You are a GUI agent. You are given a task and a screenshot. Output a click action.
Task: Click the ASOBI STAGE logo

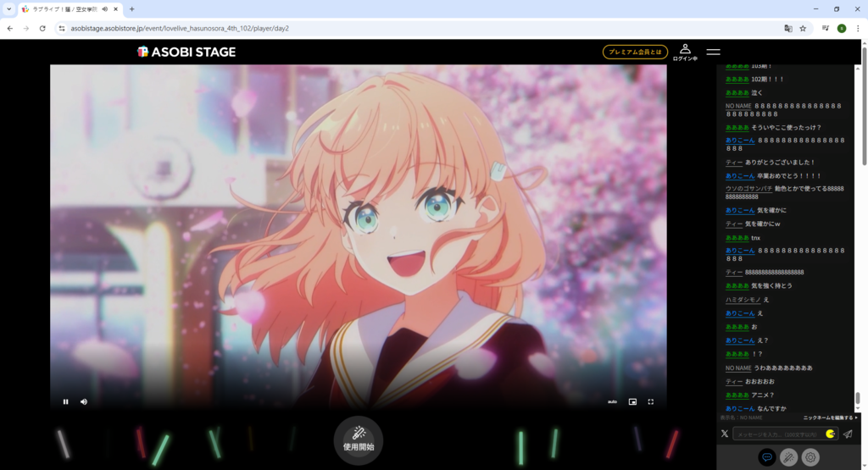coord(186,52)
